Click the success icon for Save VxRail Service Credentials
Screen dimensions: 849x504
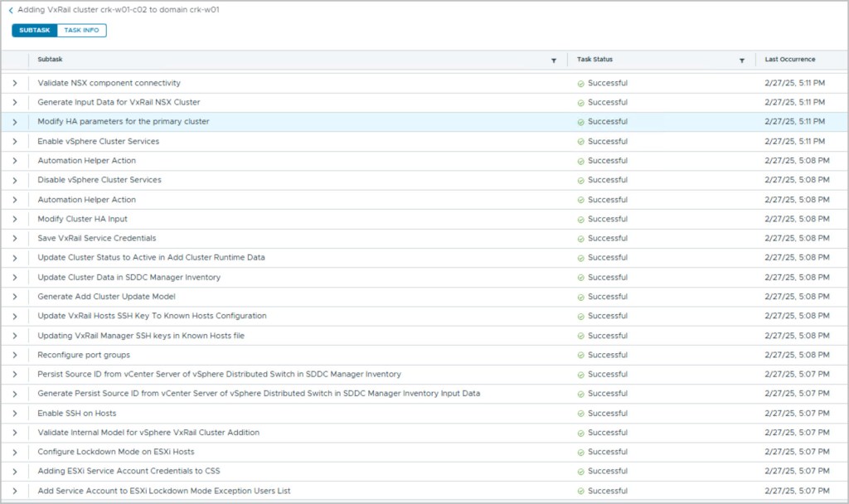pyautogui.click(x=581, y=239)
